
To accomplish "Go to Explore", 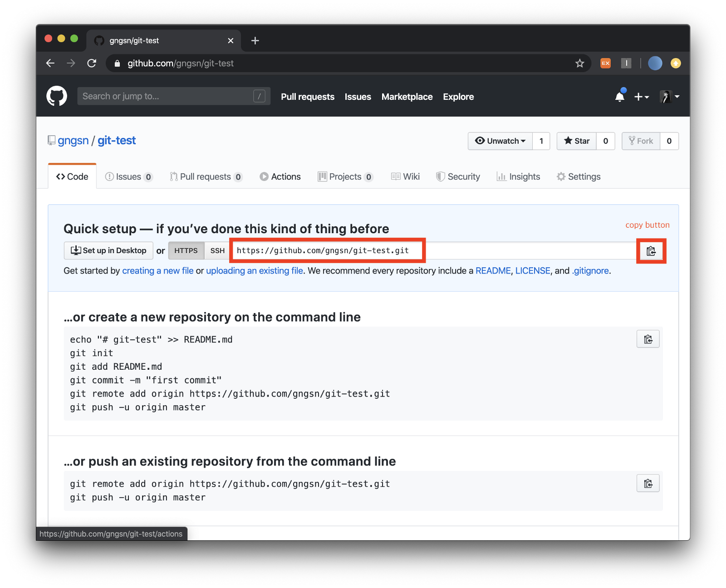I will 458,97.
